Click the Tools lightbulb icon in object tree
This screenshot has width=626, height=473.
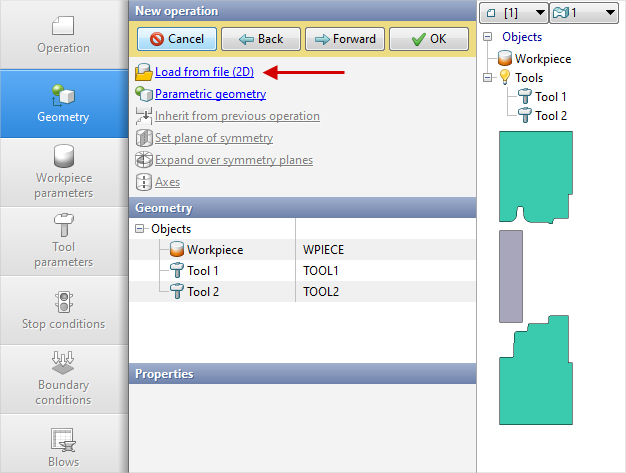[503, 78]
